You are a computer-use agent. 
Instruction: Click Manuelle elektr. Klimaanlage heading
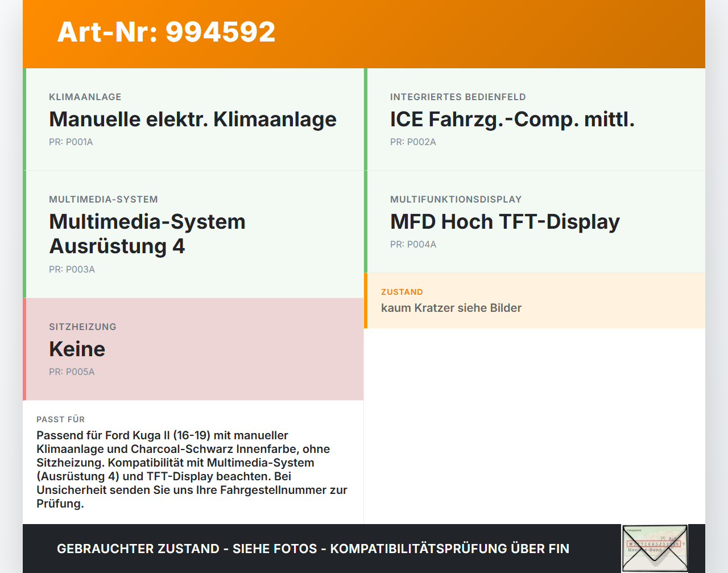click(193, 119)
